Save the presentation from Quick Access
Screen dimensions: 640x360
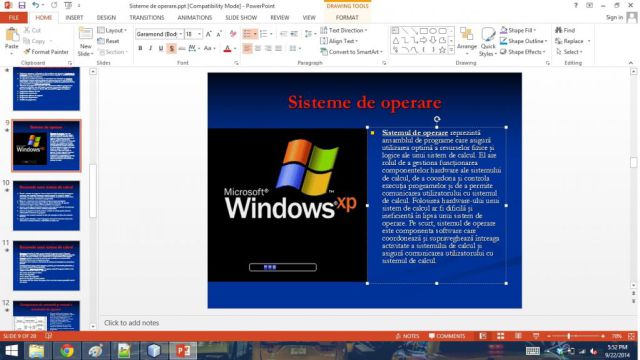22,6
